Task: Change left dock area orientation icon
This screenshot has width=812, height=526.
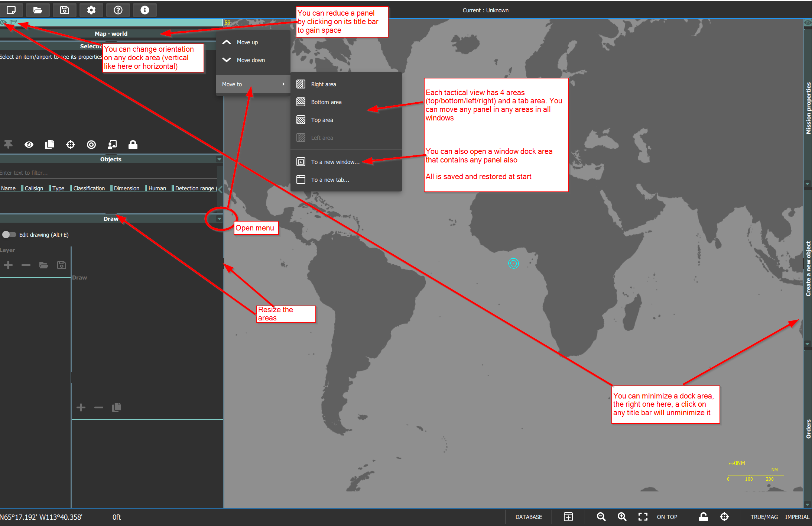Action: tap(13, 23)
